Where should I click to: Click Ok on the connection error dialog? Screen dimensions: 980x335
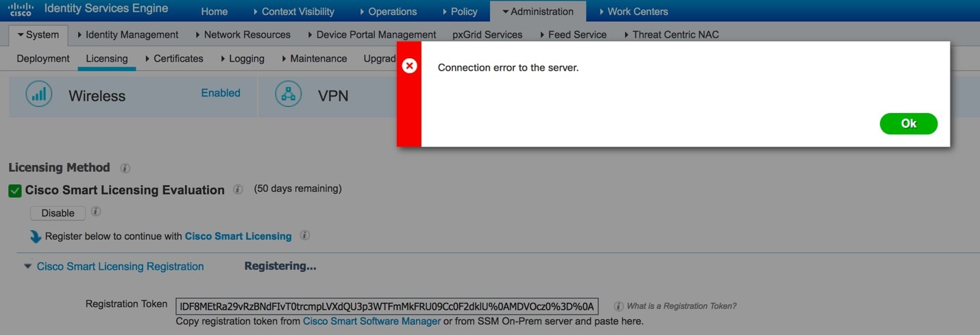(909, 123)
